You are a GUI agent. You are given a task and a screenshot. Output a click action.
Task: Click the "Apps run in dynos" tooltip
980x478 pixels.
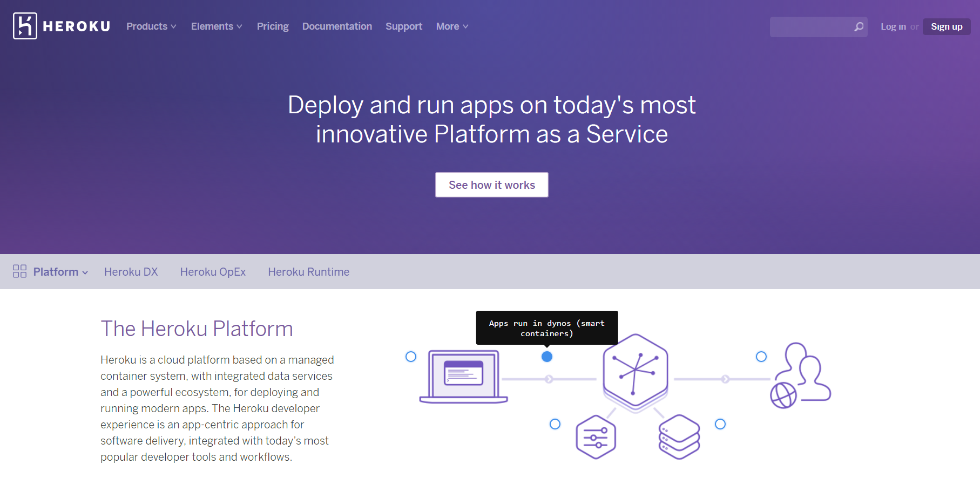(x=547, y=327)
